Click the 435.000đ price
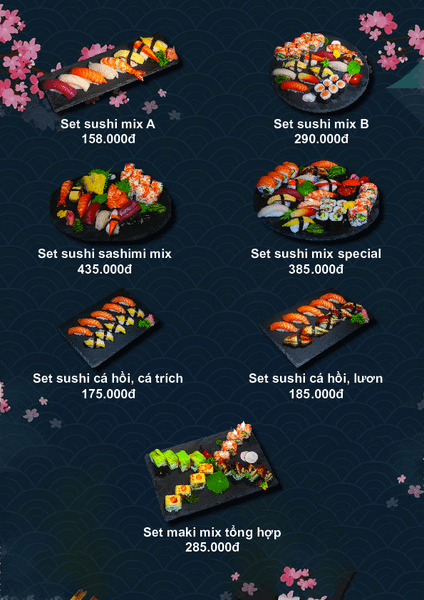The width and height of the screenshot is (424, 600). click(x=104, y=269)
